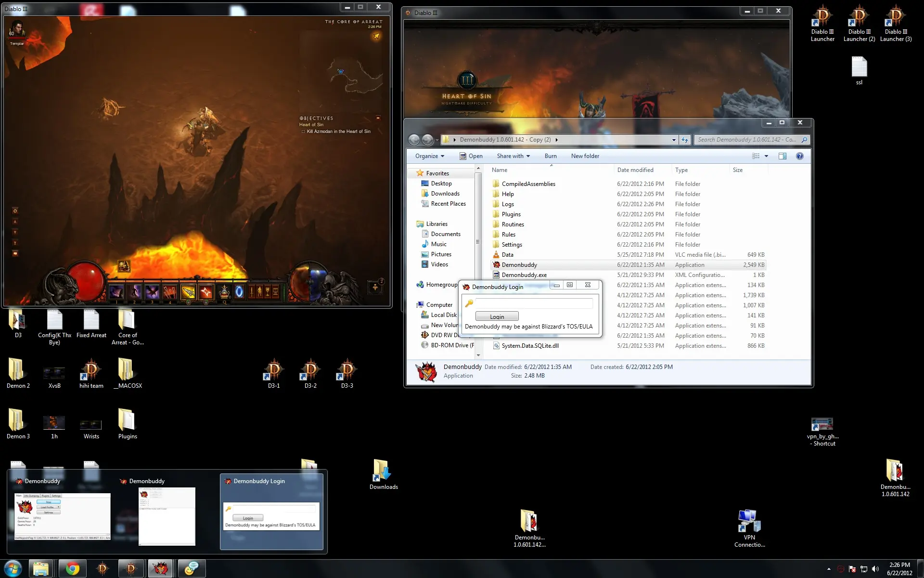The image size is (924, 578).
Task: Click Burn in the Explorer toolbar
Action: 551,156
